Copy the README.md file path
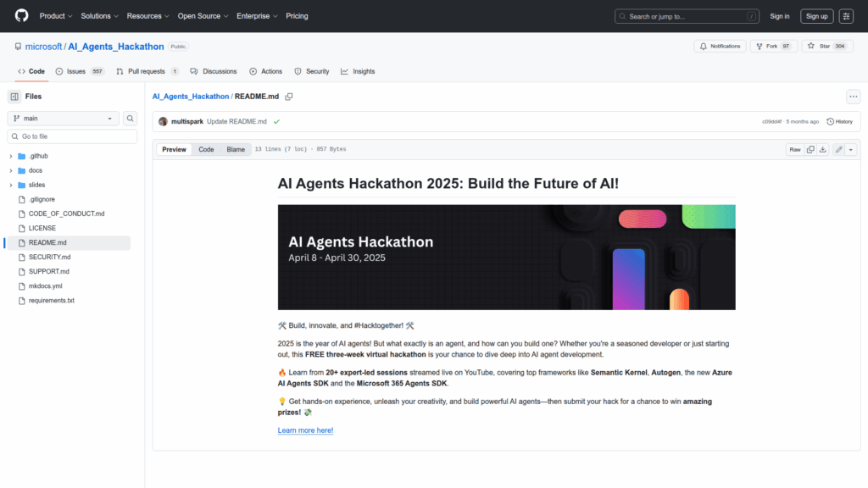The image size is (868, 488). [x=289, y=97]
